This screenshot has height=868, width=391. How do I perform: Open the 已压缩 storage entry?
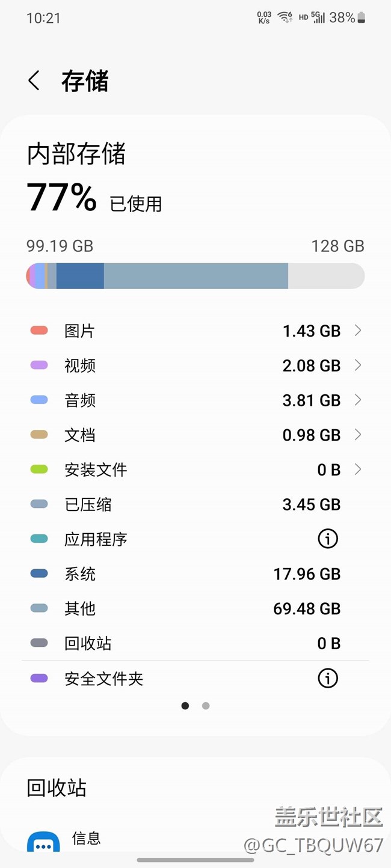tap(195, 504)
